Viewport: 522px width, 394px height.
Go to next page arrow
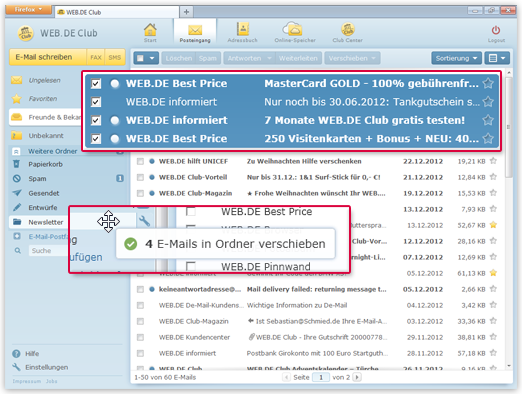[x=357, y=377]
